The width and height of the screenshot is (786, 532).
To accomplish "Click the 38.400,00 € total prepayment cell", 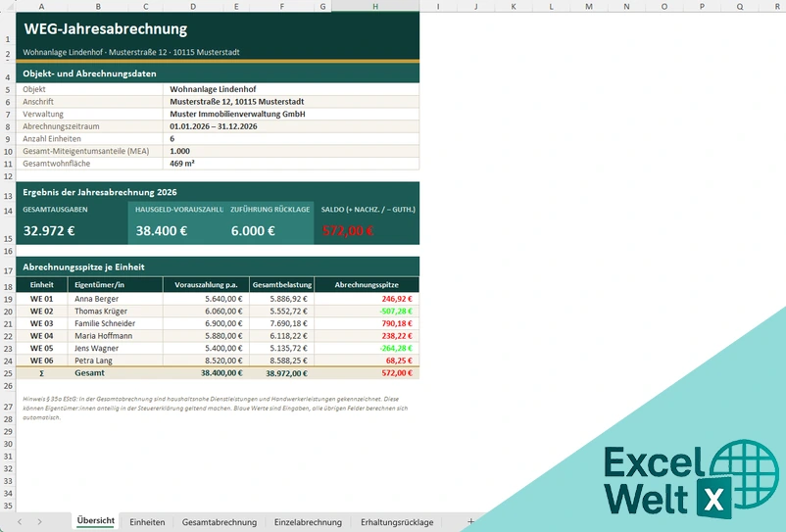I will 206,373.
